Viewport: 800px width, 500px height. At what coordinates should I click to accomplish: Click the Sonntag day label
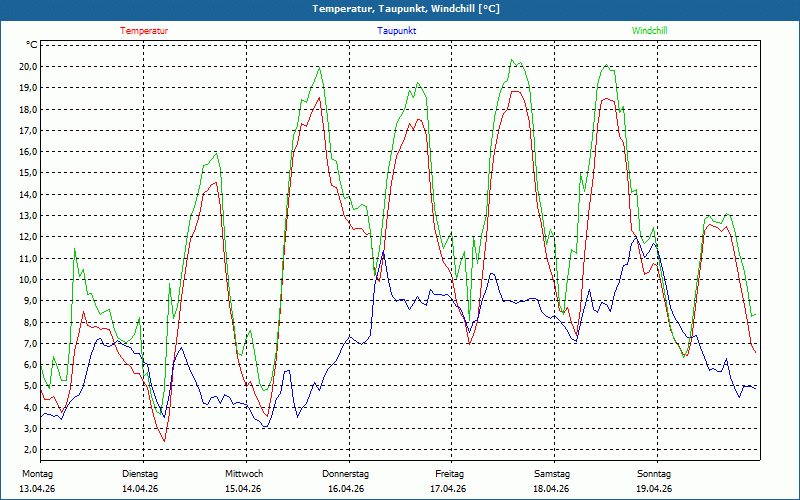point(654,473)
